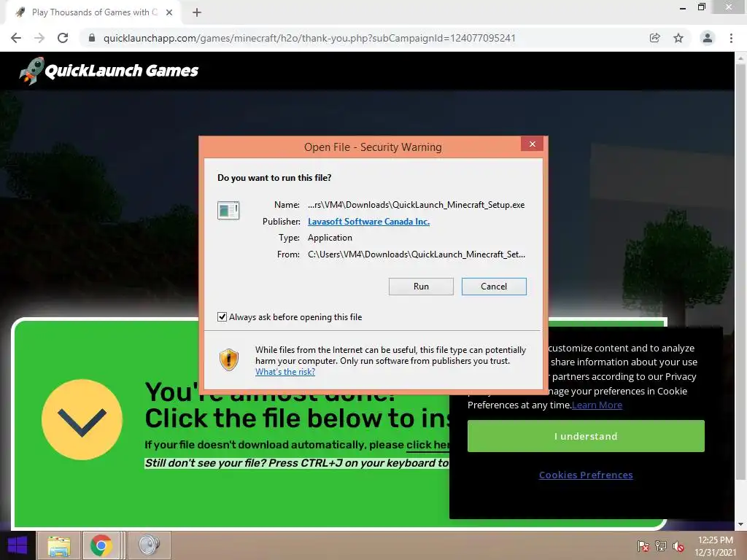Open File Explorer from taskbar
The image size is (747, 560).
click(x=59, y=545)
